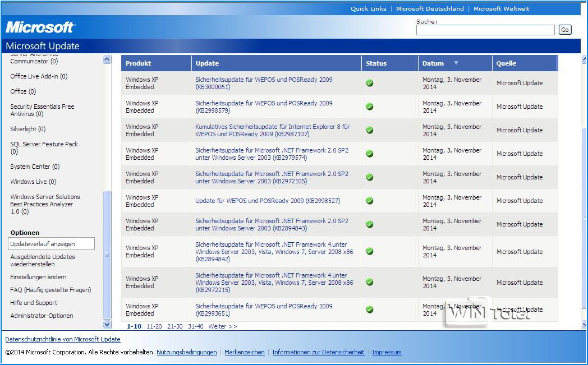Go to page 31-40

tap(195, 326)
